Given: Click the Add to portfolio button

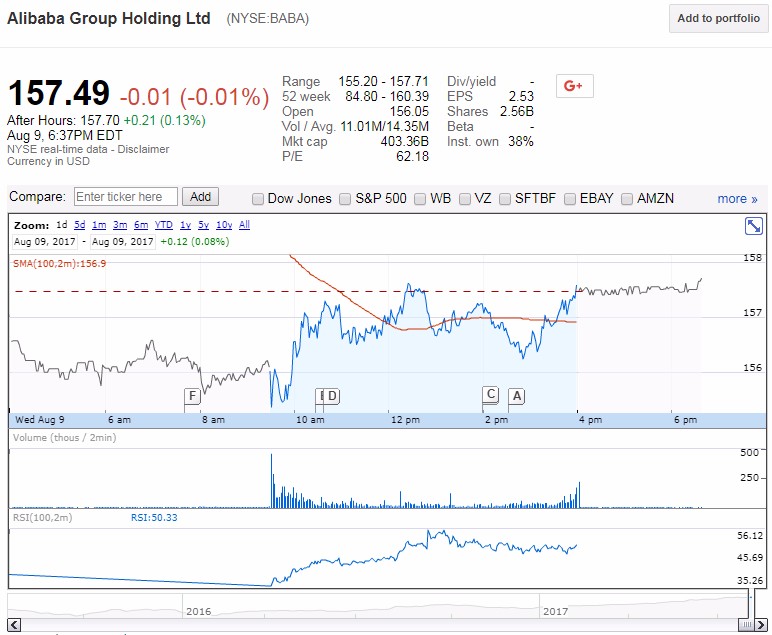Looking at the screenshot, I should tap(718, 19).
